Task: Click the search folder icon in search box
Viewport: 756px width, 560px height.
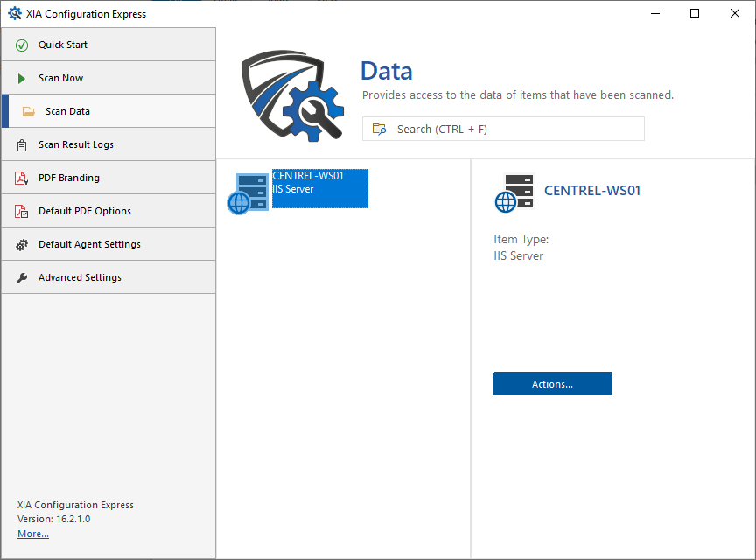Action: (379, 129)
